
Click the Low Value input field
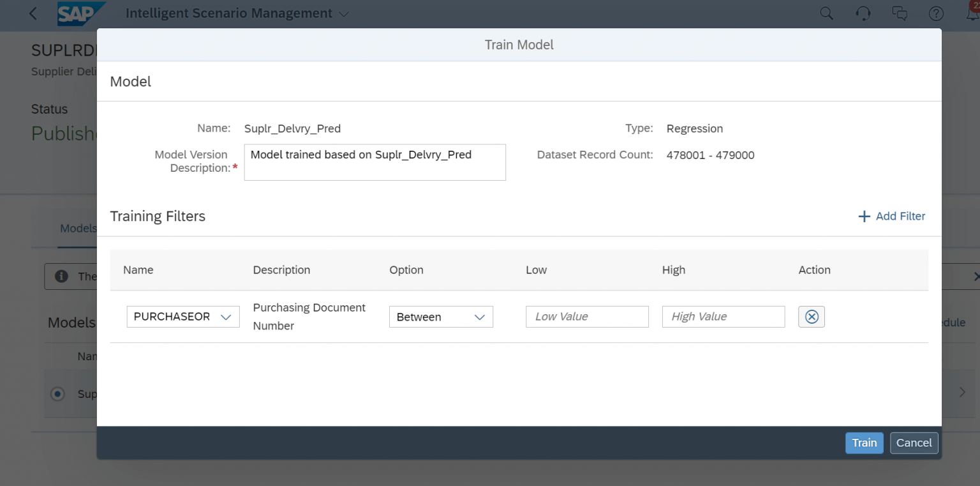click(x=587, y=316)
